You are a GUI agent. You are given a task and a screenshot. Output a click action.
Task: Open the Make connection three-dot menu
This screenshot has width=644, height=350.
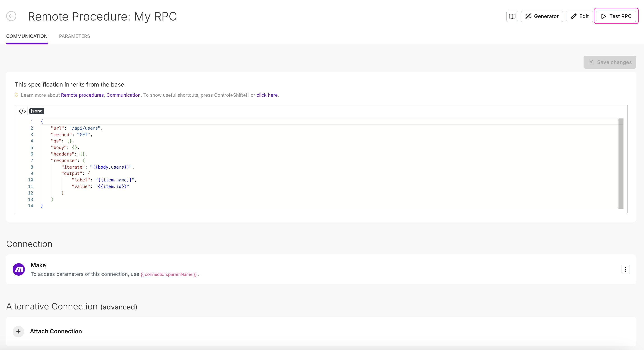625,269
